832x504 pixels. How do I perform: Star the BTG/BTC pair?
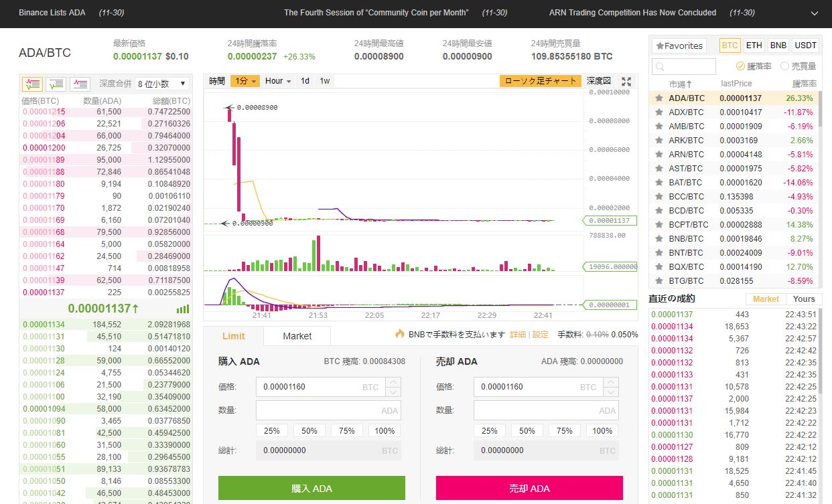[659, 281]
